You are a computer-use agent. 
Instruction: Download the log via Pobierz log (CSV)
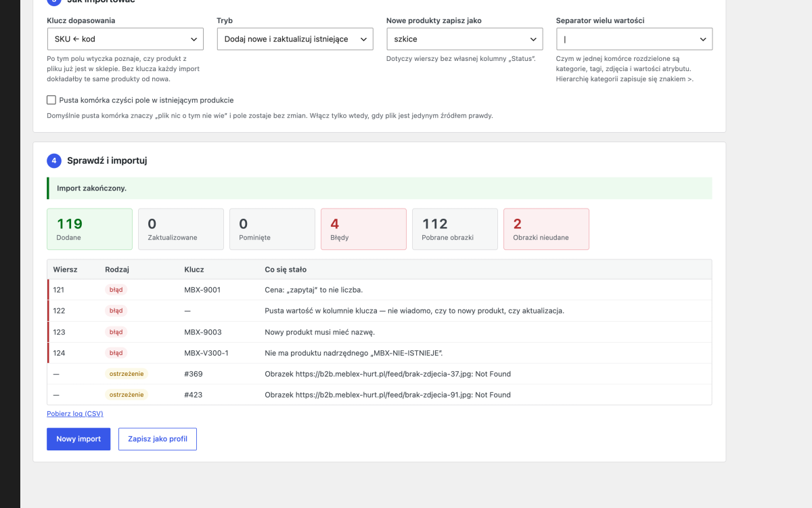pos(75,413)
